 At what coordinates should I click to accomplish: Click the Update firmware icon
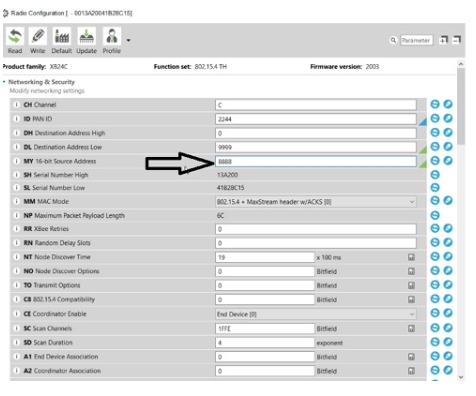point(86,36)
